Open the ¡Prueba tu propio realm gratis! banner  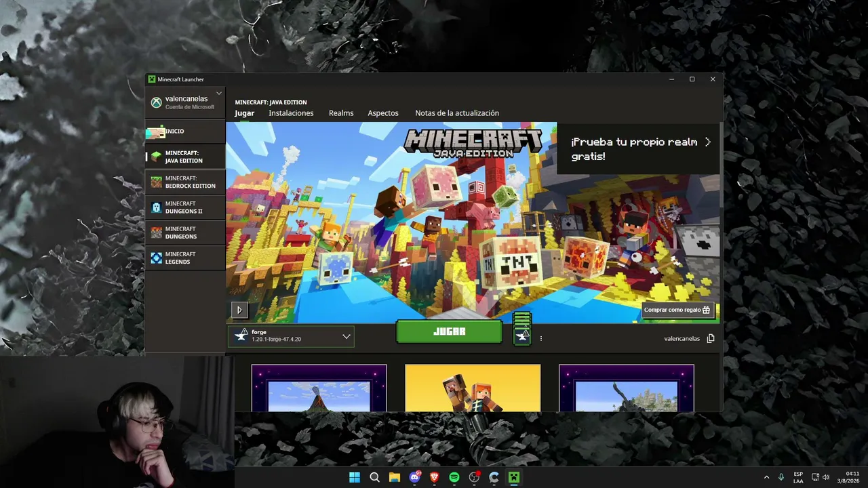pyautogui.click(x=638, y=148)
